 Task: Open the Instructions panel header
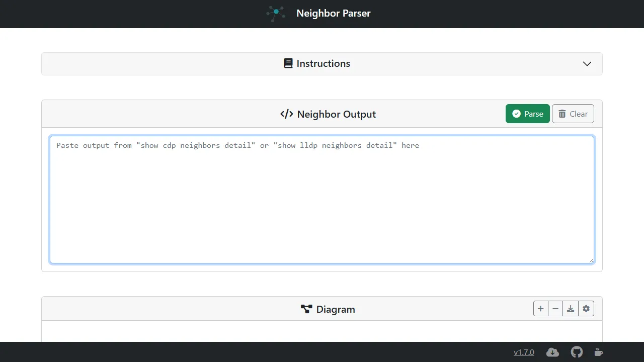[321, 63]
